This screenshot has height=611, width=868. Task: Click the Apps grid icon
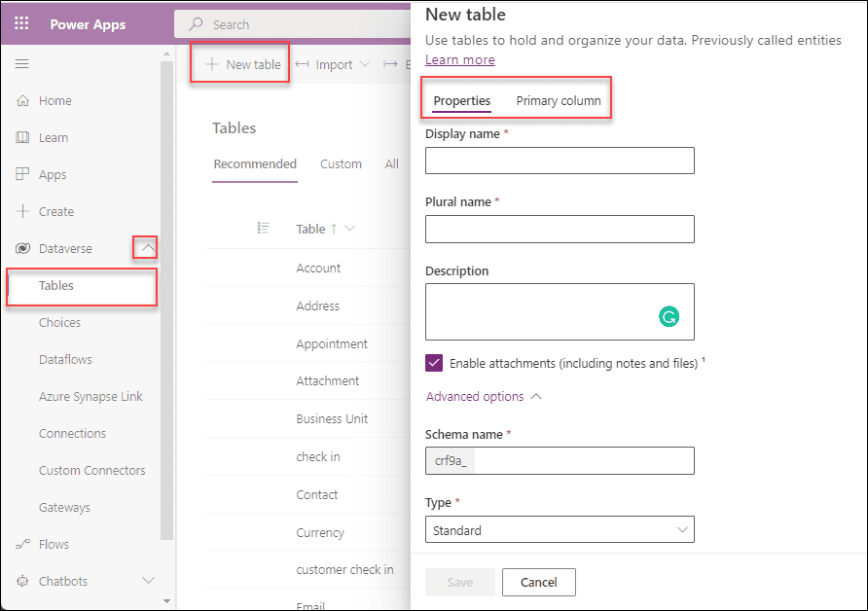point(22,174)
